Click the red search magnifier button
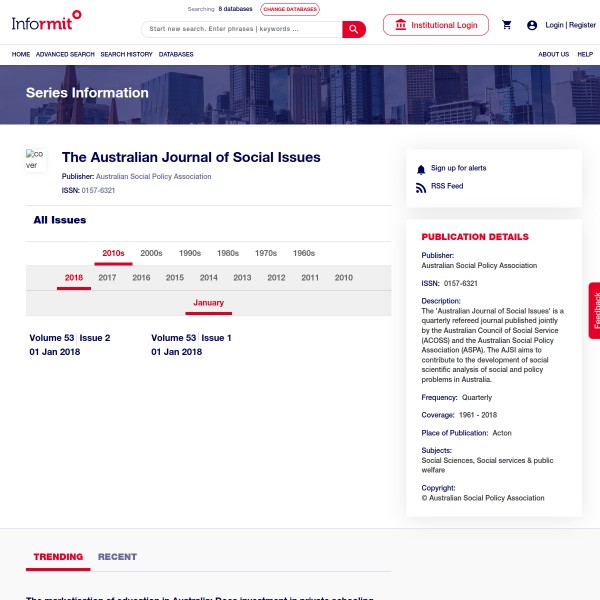The image size is (600, 600). click(x=354, y=29)
